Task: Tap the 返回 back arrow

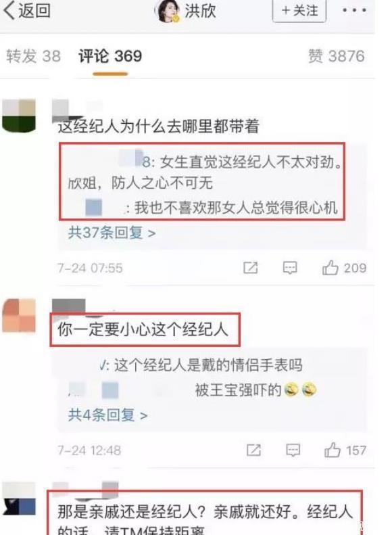Action: (26, 10)
